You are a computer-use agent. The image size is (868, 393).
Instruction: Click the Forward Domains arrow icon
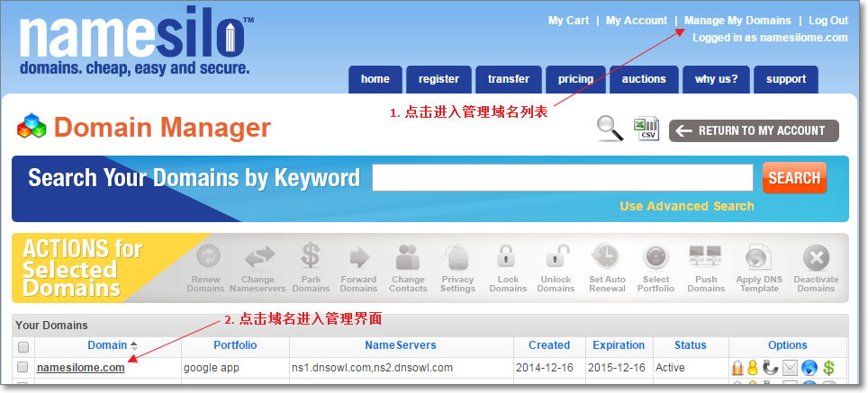coord(359,257)
